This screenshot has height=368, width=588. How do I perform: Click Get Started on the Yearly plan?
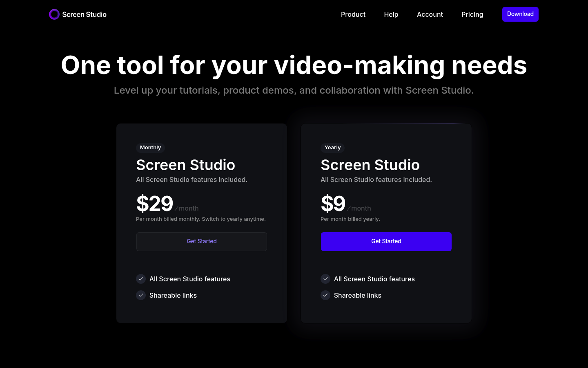coord(386,242)
